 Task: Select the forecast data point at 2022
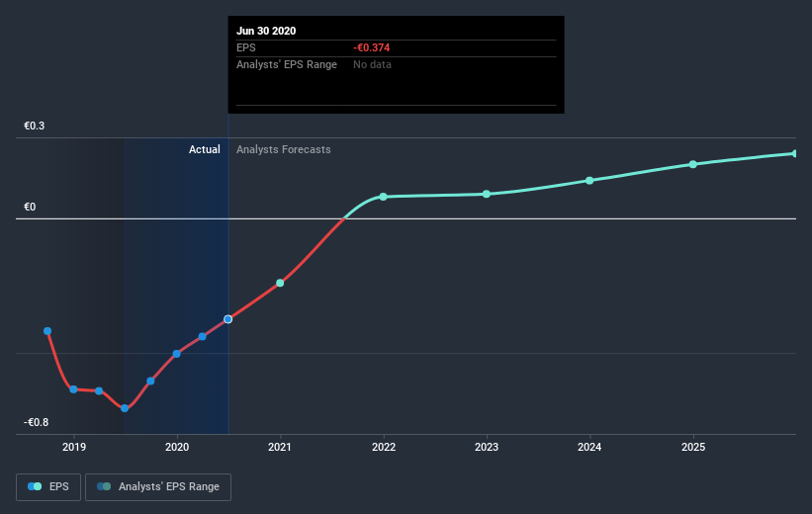click(x=383, y=197)
